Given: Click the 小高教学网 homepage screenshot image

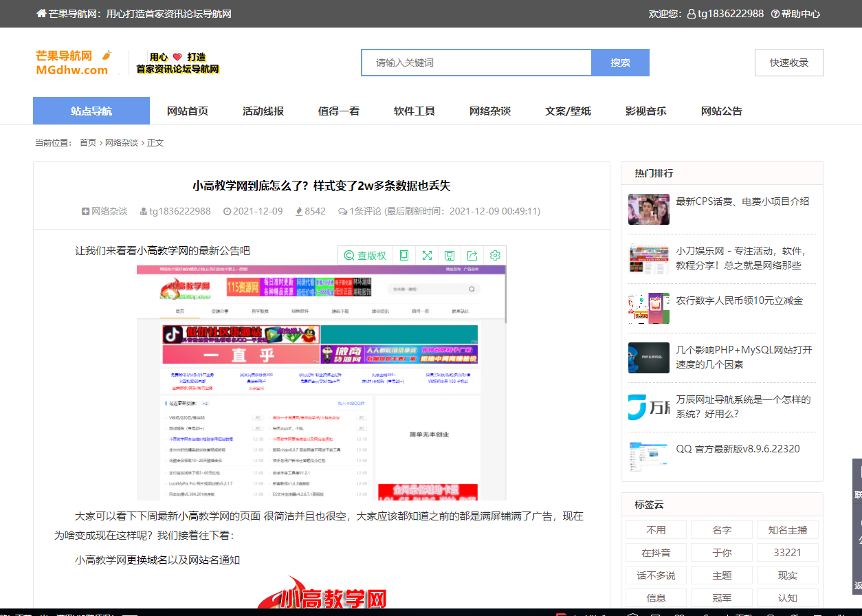Looking at the screenshot, I should click(321, 382).
